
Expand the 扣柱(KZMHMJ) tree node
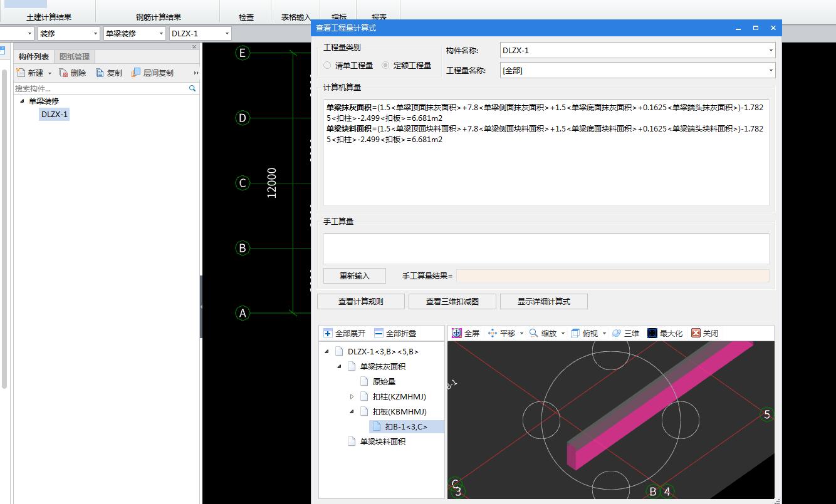tap(352, 396)
